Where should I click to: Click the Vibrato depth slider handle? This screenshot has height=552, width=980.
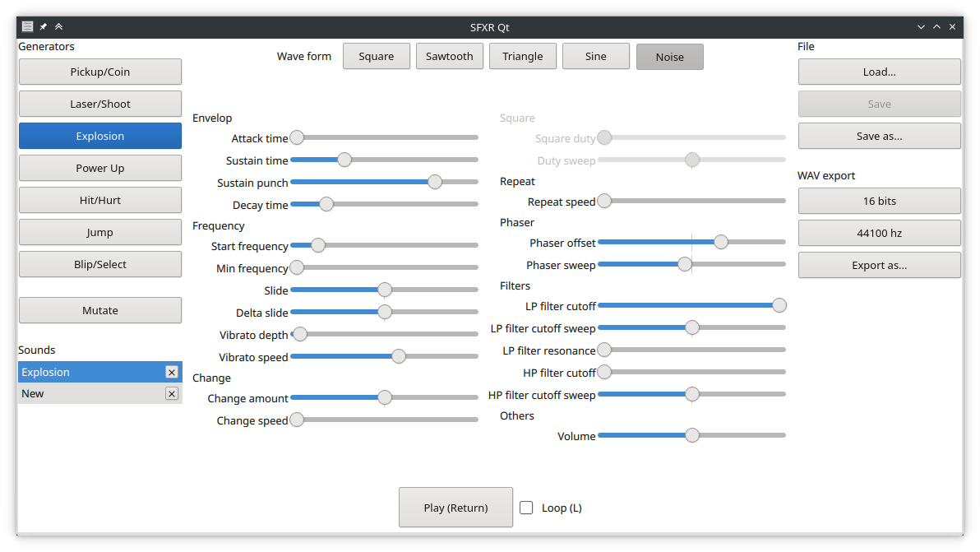[x=300, y=334]
